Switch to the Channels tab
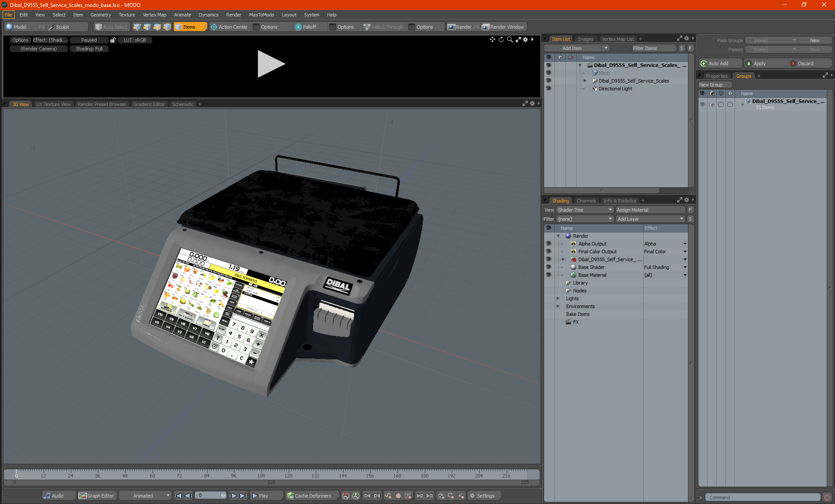This screenshot has width=835, height=504. click(586, 201)
